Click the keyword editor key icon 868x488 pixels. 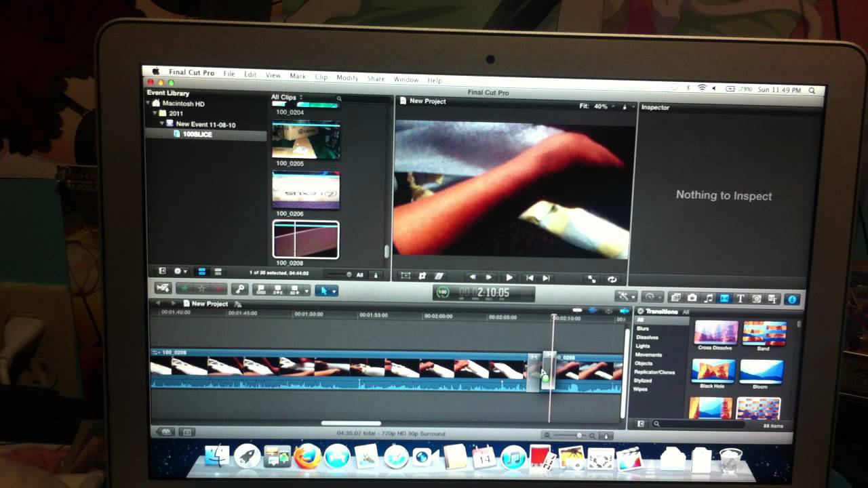click(x=239, y=289)
